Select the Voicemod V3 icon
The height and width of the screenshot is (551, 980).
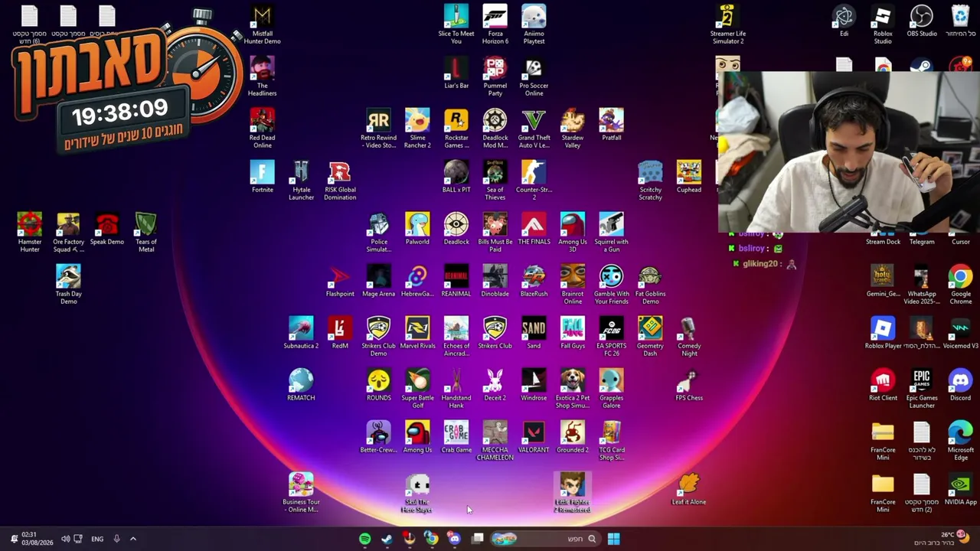(x=960, y=333)
